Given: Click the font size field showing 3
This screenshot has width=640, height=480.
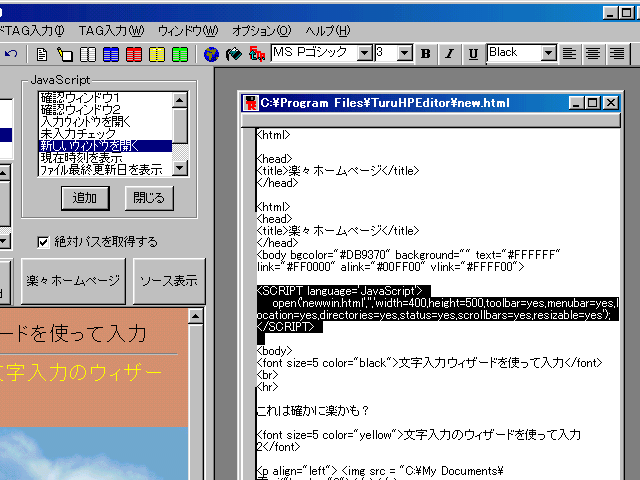Looking at the screenshot, I should (386, 53).
